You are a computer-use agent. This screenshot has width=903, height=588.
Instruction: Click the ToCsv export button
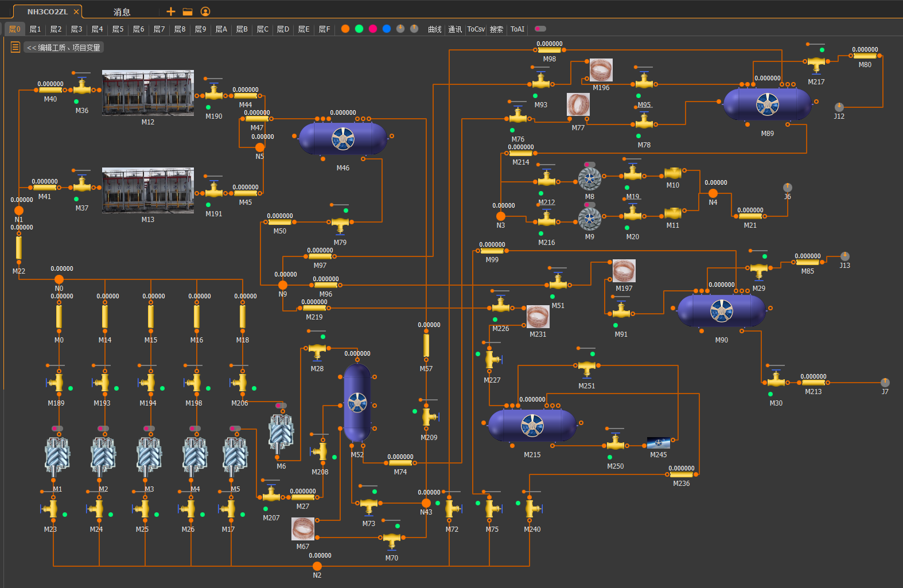(x=476, y=29)
